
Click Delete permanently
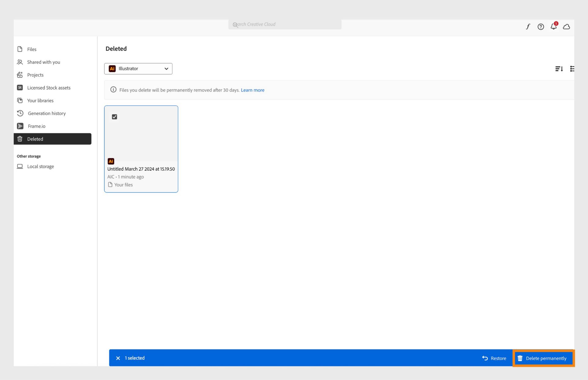click(543, 358)
